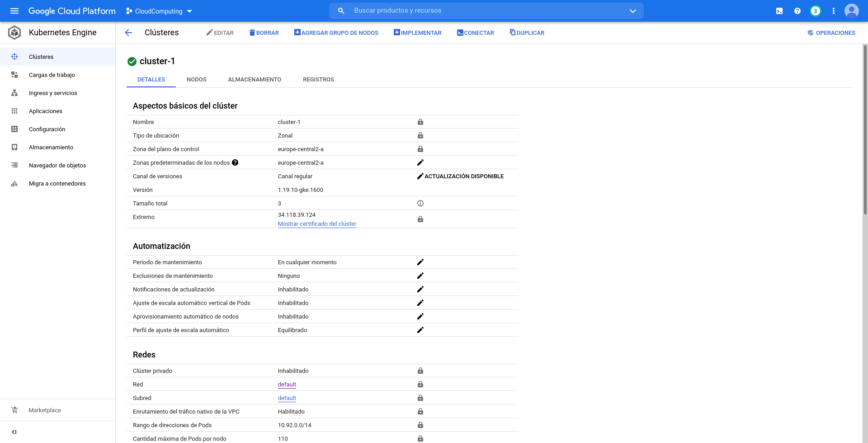Viewport: 868px width, 443px height.
Task: Open Configuración in the sidebar
Action: (x=58, y=129)
